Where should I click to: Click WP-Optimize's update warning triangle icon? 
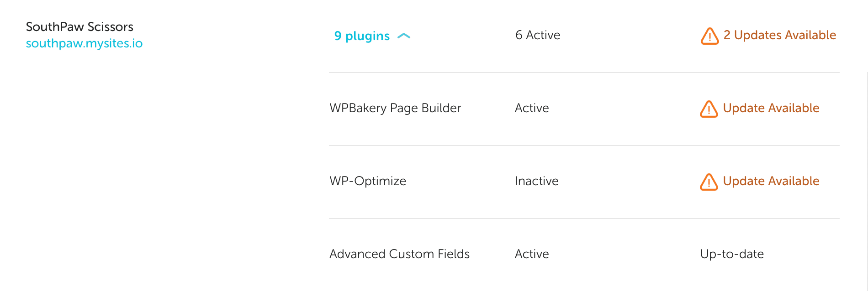709,182
